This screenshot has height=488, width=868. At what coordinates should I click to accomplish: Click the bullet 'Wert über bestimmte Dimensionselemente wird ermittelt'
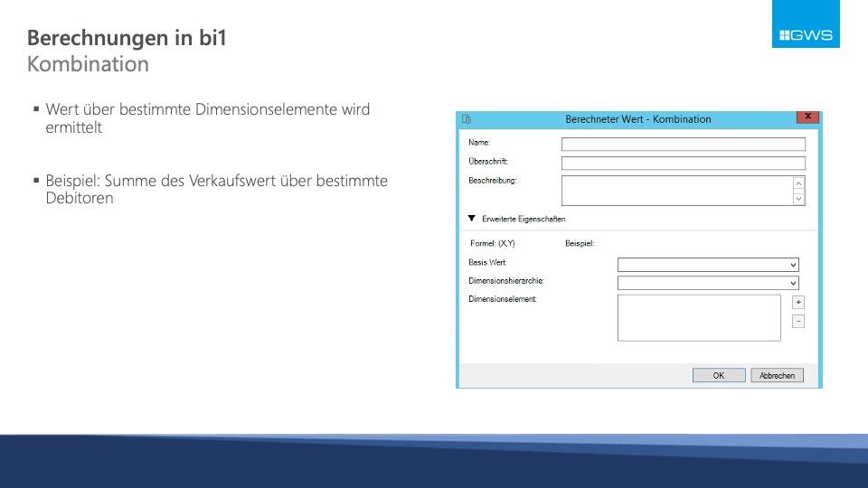point(208,117)
